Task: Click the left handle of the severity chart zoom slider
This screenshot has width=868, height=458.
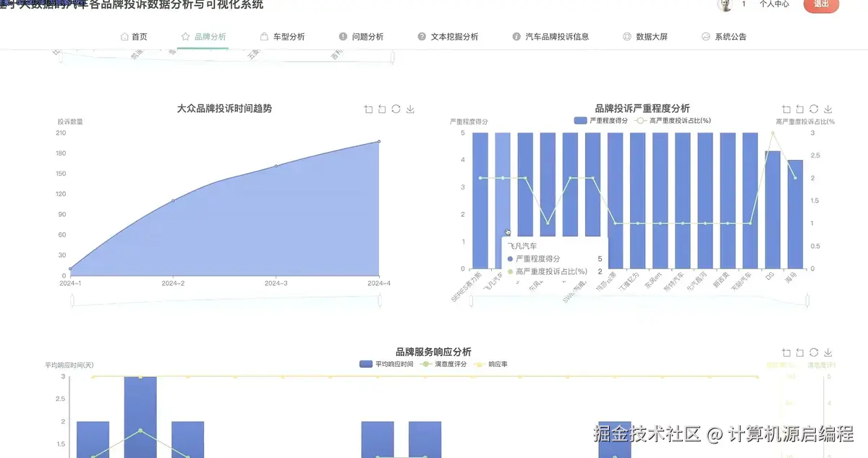Action: (472, 302)
